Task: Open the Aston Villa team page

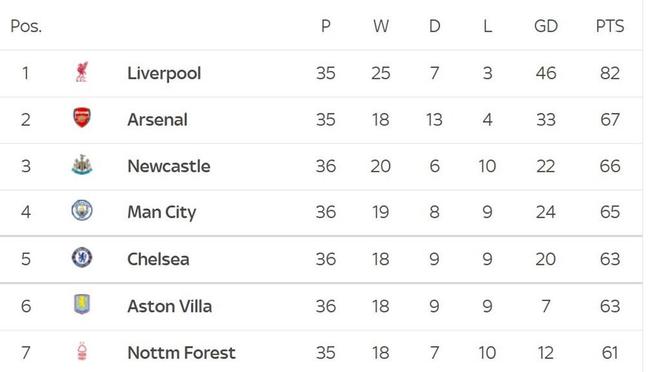Action: (170, 306)
